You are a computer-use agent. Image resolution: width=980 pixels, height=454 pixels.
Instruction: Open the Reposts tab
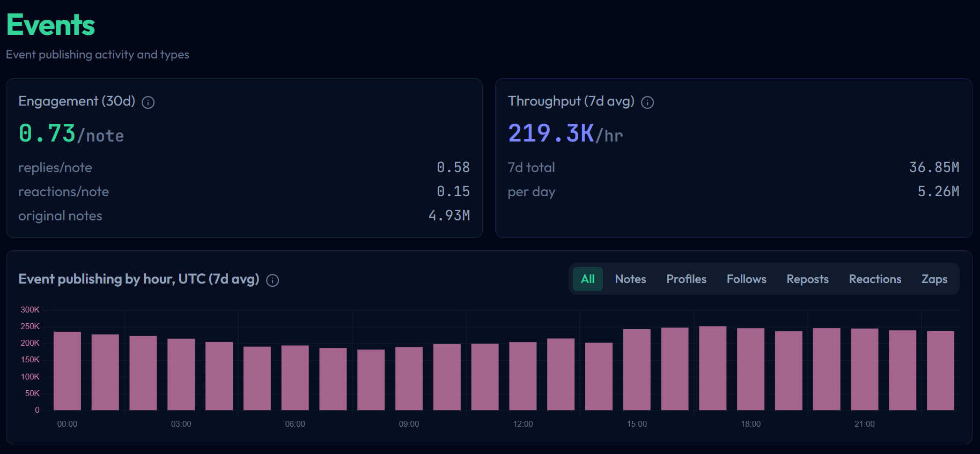tap(807, 279)
